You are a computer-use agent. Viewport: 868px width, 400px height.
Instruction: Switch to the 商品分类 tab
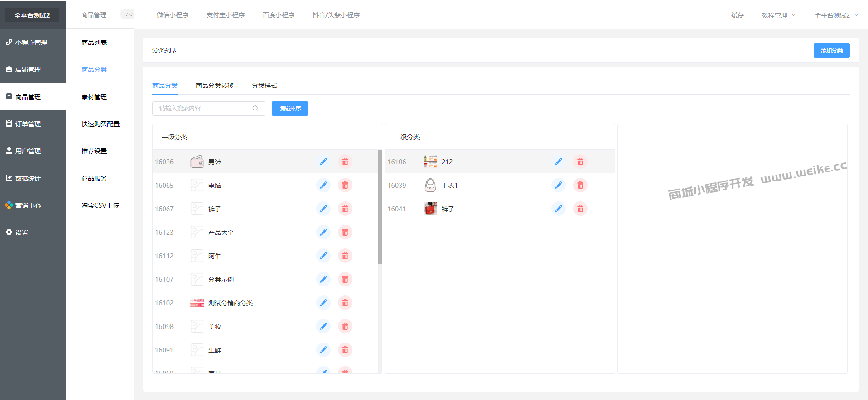[x=165, y=86]
